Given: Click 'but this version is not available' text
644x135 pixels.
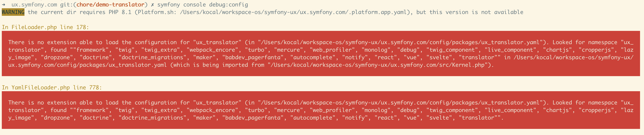Looking at the screenshot, I should (470, 12).
